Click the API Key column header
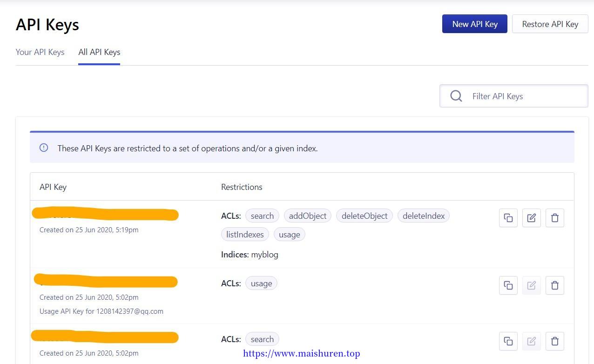Screen dimensions: 594x364 53,187
